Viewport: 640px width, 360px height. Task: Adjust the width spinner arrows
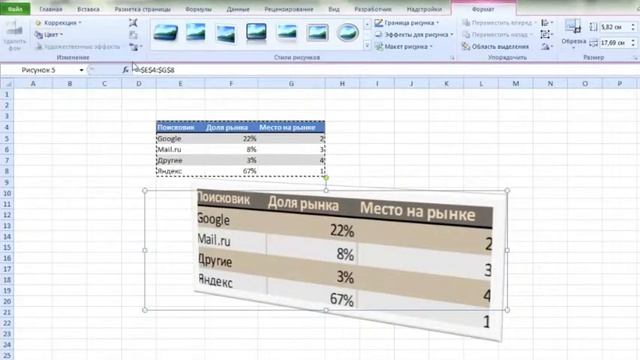pyautogui.click(x=633, y=42)
